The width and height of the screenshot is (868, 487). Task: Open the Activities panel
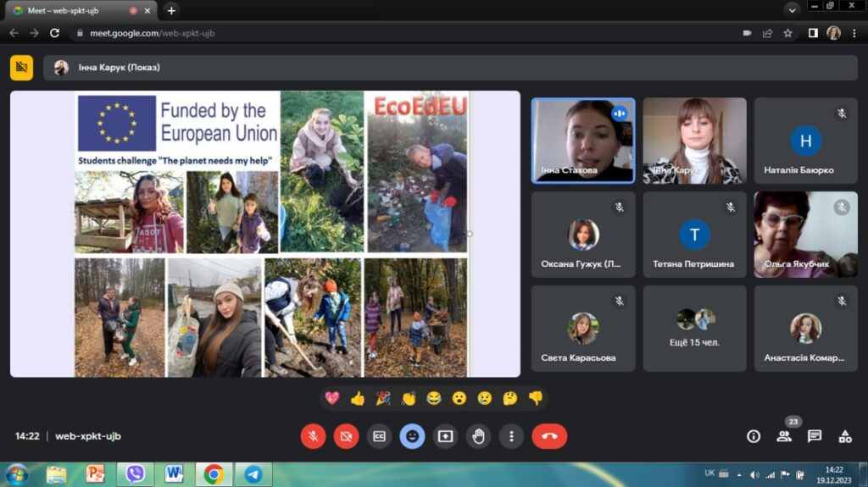coord(845,436)
